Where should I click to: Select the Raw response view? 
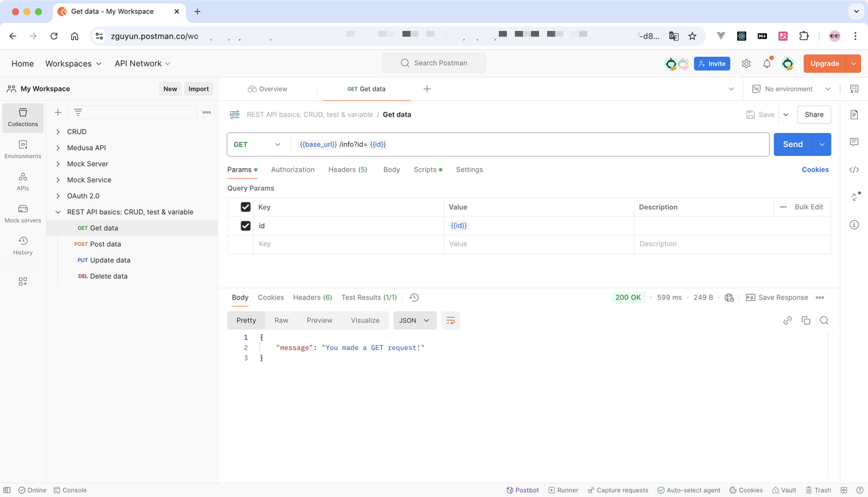pos(281,321)
